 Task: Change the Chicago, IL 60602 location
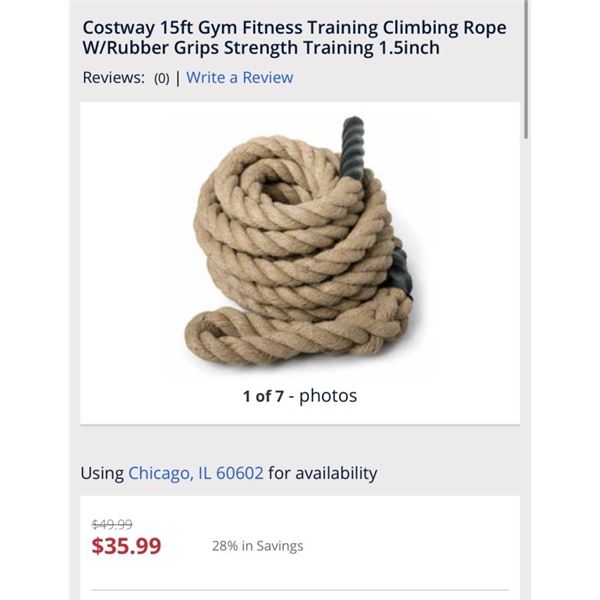(196, 473)
